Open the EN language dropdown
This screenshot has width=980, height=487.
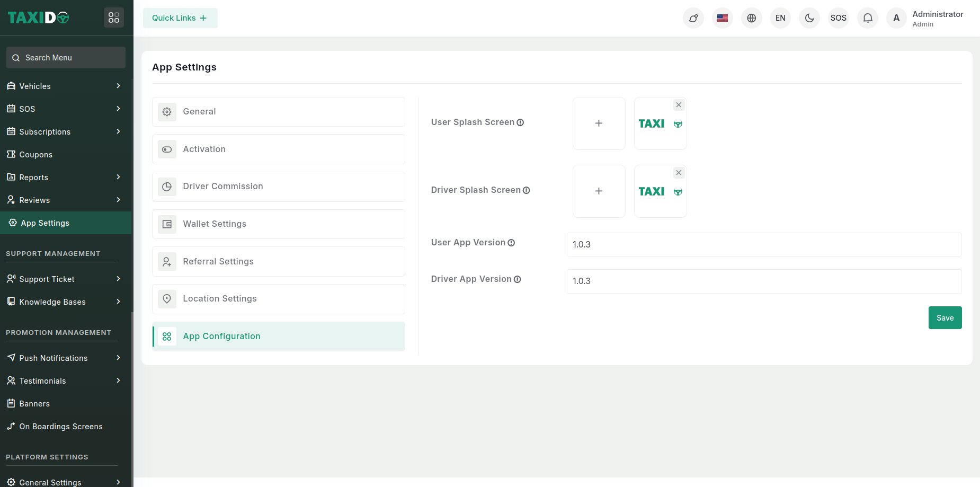click(780, 18)
